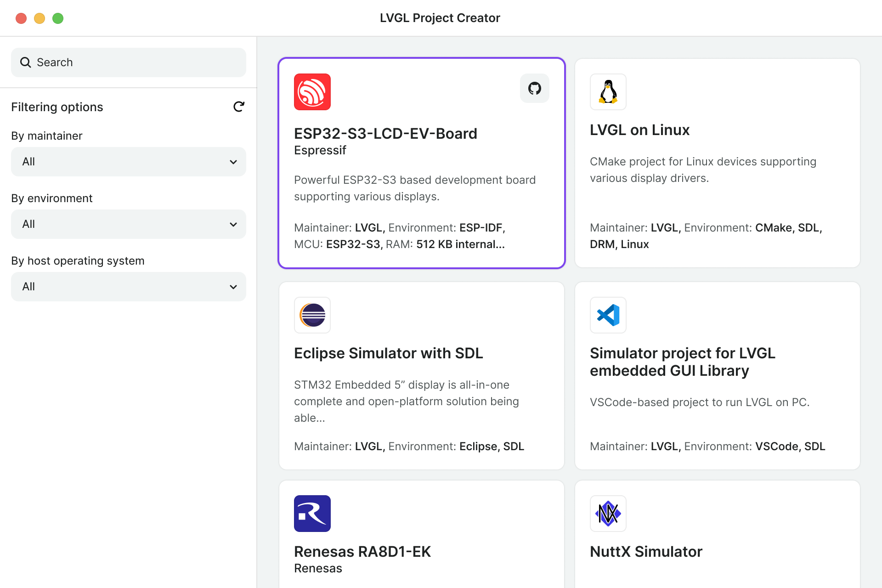The height and width of the screenshot is (588, 882).
Task: Select the Eclipse Simulator with SDL title
Action: pos(388,353)
